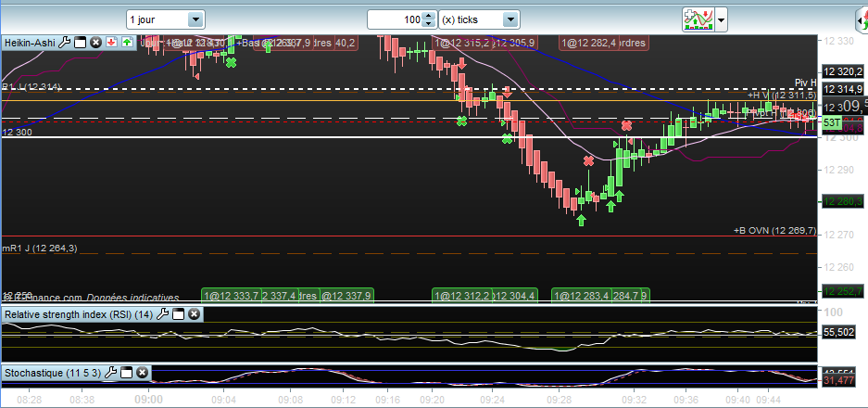The width and height of the screenshot is (868, 408).
Task: Maximize the Heikin-Ashi price panel
Action: pyautogui.click(x=81, y=42)
